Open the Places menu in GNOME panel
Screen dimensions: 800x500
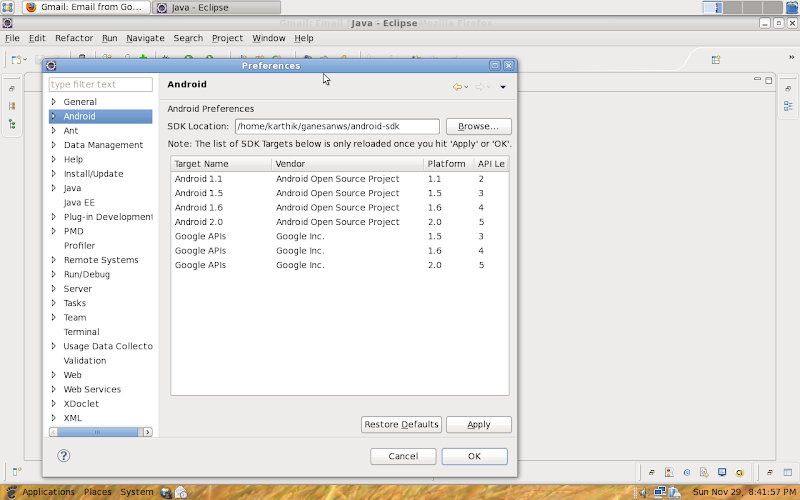coord(97,492)
